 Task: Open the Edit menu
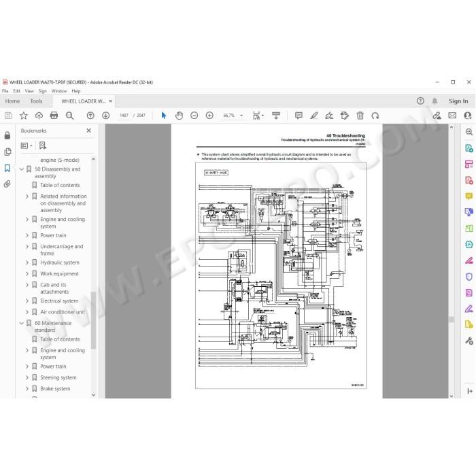coord(17,90)
